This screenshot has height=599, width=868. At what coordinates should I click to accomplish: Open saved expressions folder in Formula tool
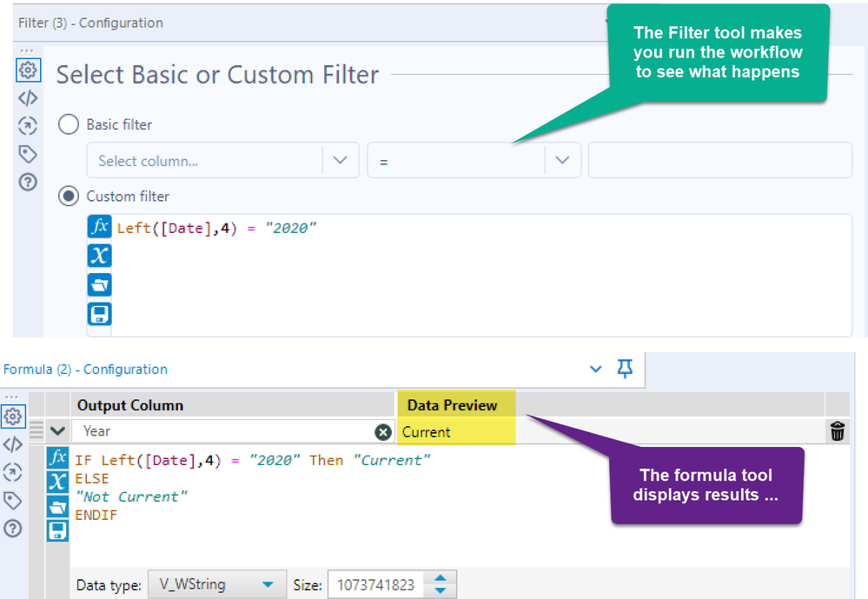[x=57, y=507]
